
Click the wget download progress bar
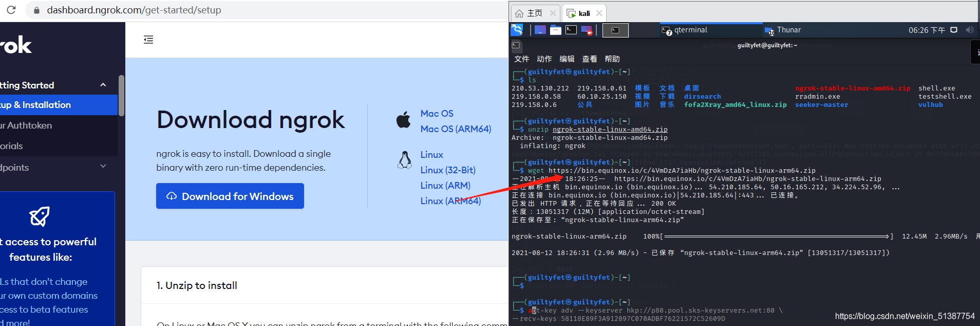click(x=777, y=237)
